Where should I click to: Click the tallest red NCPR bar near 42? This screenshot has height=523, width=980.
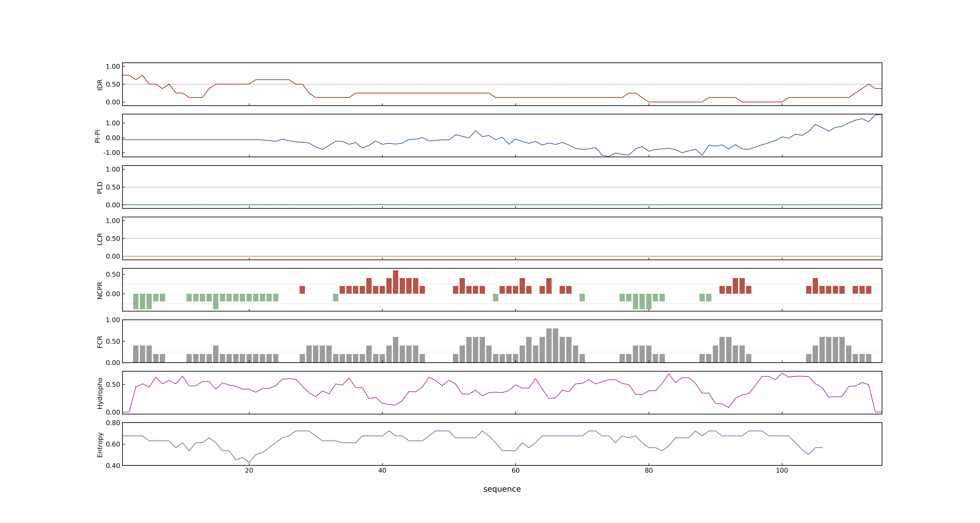(x=396, y=282)
